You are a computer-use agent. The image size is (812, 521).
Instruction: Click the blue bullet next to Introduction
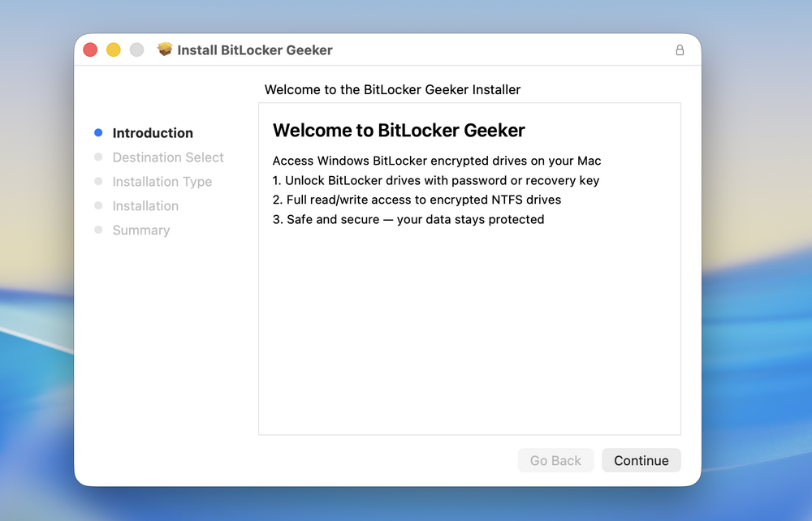point(98,132)
